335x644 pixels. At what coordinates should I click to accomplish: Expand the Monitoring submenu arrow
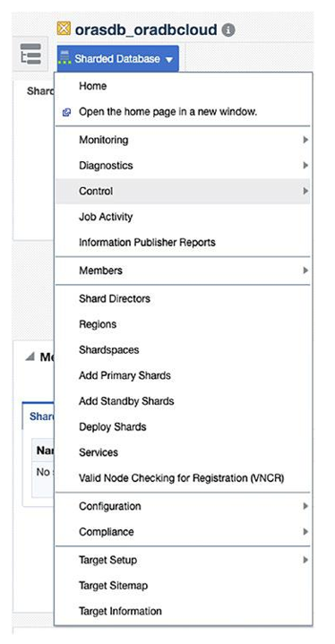click(305, 140)
